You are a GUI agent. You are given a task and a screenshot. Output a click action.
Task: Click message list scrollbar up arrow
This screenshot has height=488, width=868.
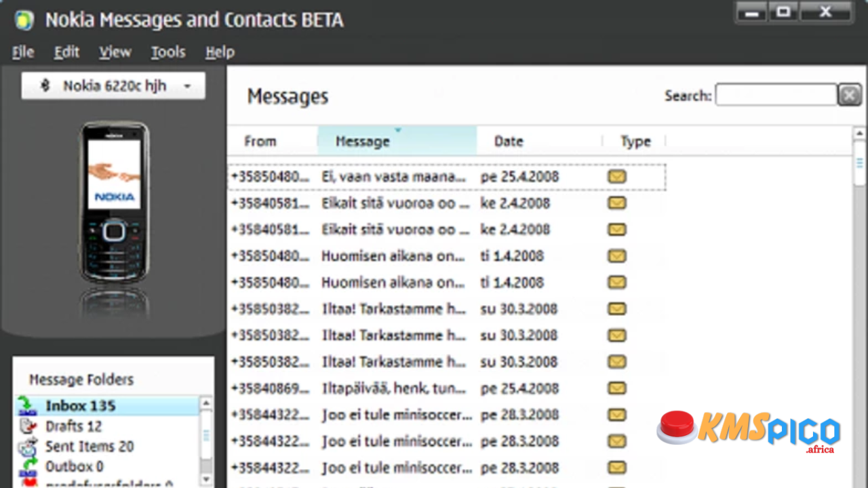pyautogui.click(x=860, y=134)
